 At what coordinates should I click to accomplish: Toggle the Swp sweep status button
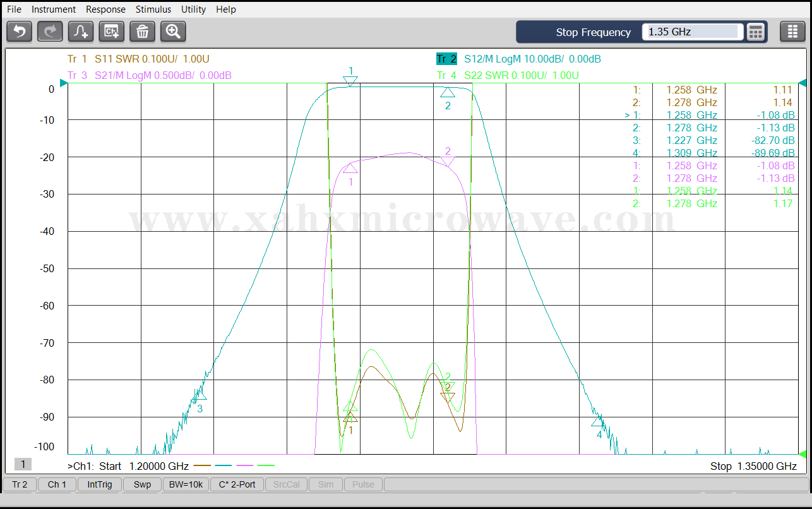click(142, 484)
